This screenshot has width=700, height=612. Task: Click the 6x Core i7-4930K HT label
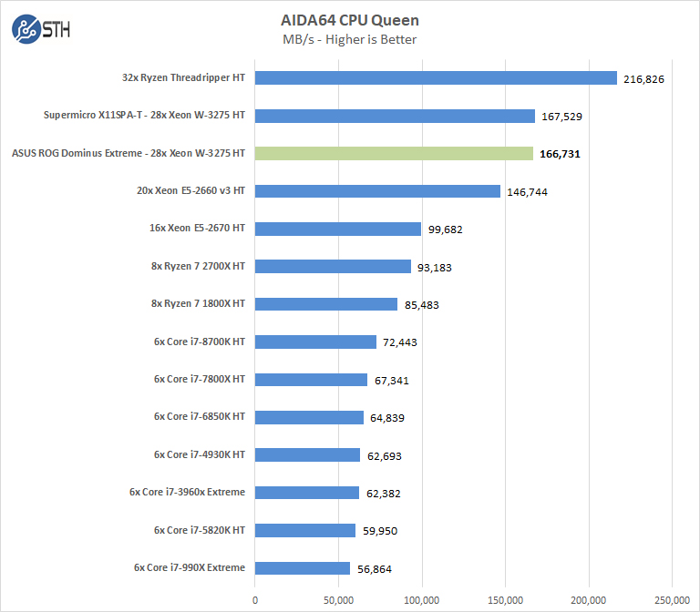click(200, 455)
